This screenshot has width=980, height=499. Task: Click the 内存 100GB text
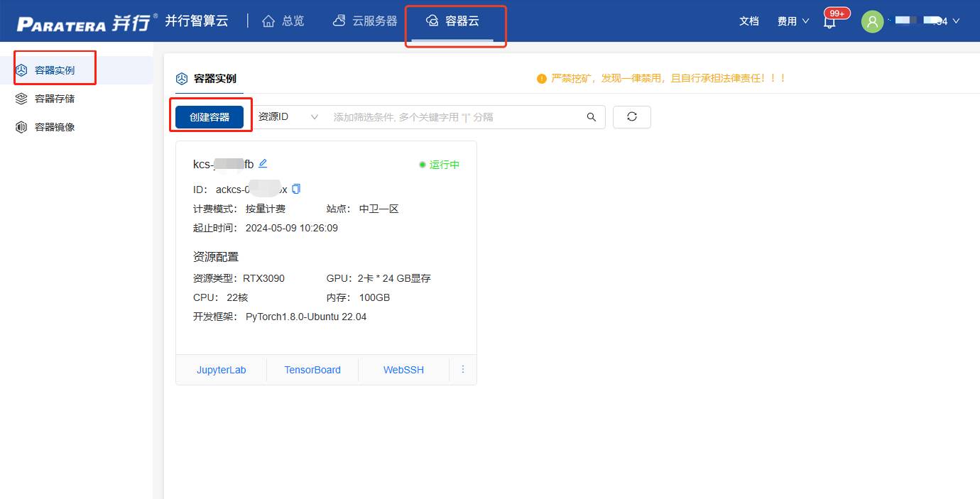click(358, 297)
